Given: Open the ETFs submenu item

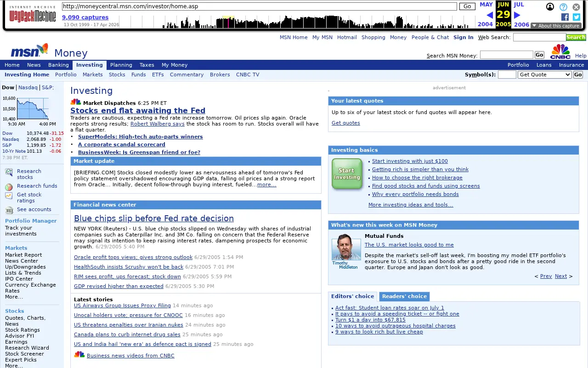Looking at the screenshot, I should pyautogui.click(x=158, y=75).
